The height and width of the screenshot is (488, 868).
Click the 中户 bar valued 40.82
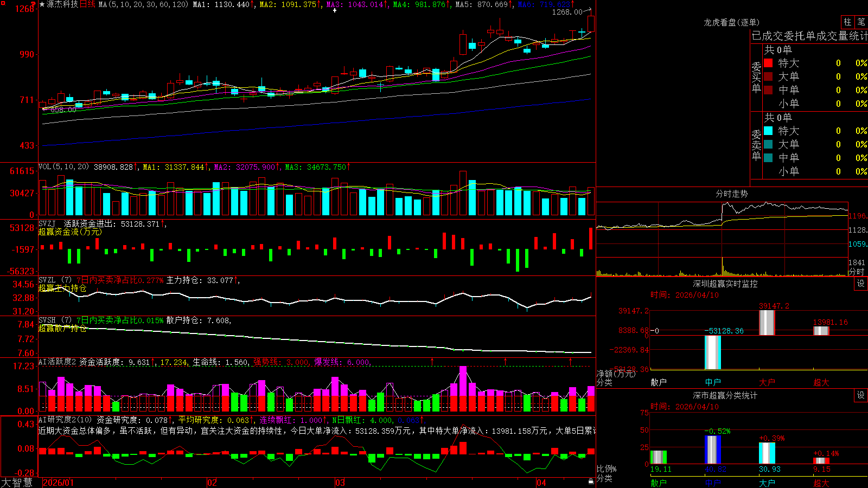pyautogui.click(x=713, y=450)
